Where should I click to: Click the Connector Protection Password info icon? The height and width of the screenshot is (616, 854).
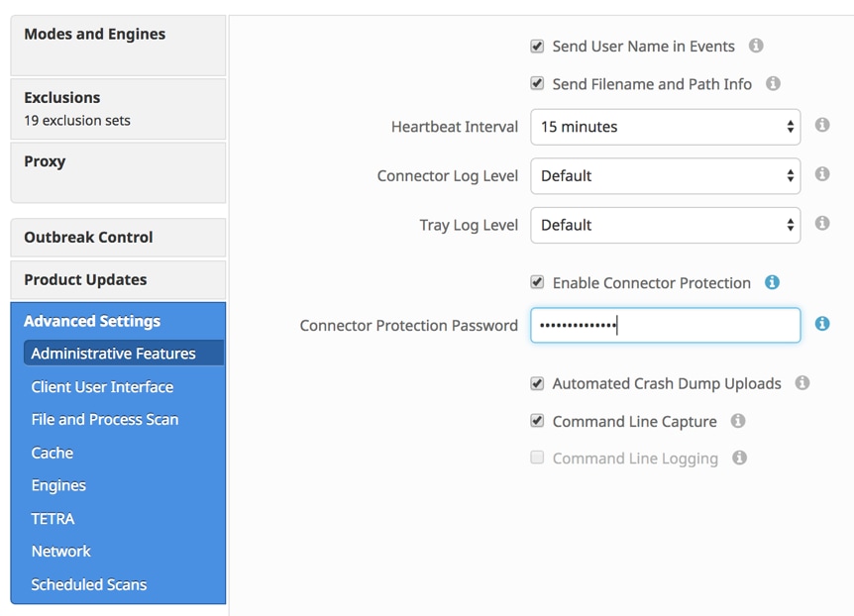click(x=822, y=324)
